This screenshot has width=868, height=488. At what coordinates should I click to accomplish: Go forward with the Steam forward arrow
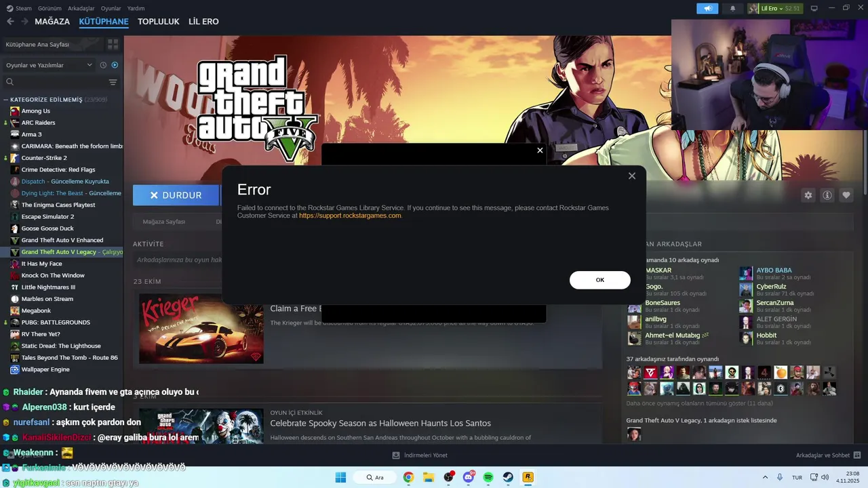tap(24, 22)
